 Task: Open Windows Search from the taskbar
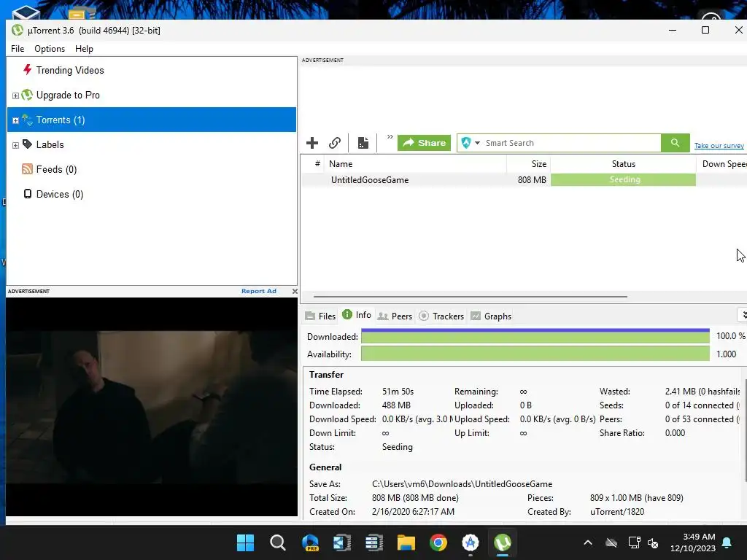pos(278,542)
